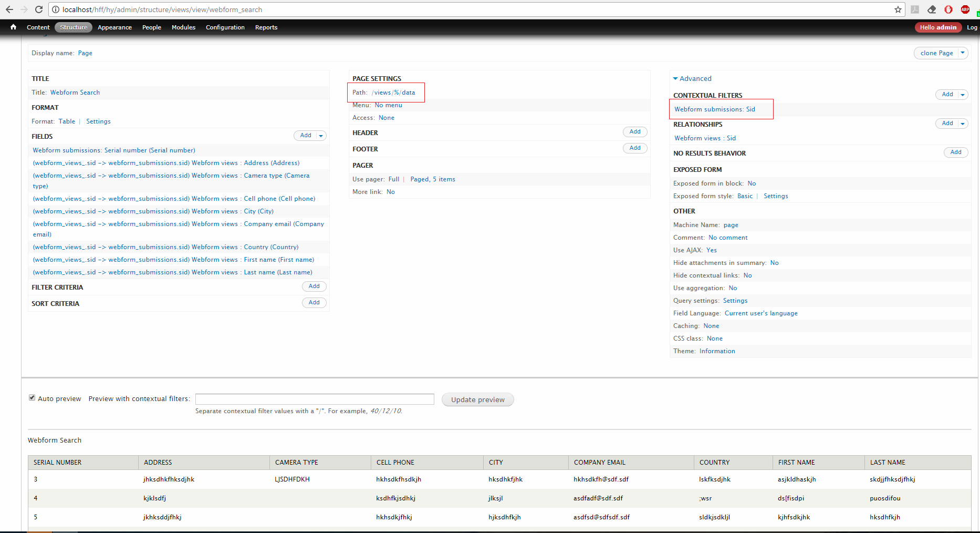Edit the Last name field link
The width and height of the screenshot is (980, 533).
(x=172, y=272)
